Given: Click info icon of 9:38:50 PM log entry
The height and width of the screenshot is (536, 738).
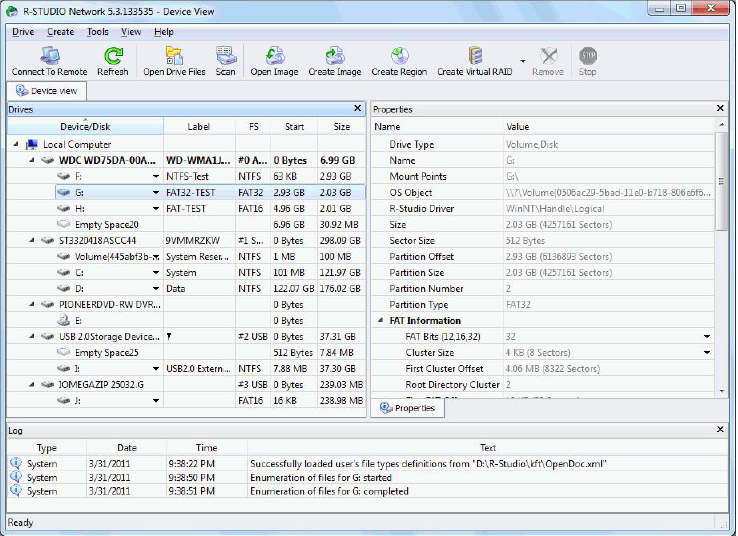Looking at the screenshot, I should tap(16, 477).
